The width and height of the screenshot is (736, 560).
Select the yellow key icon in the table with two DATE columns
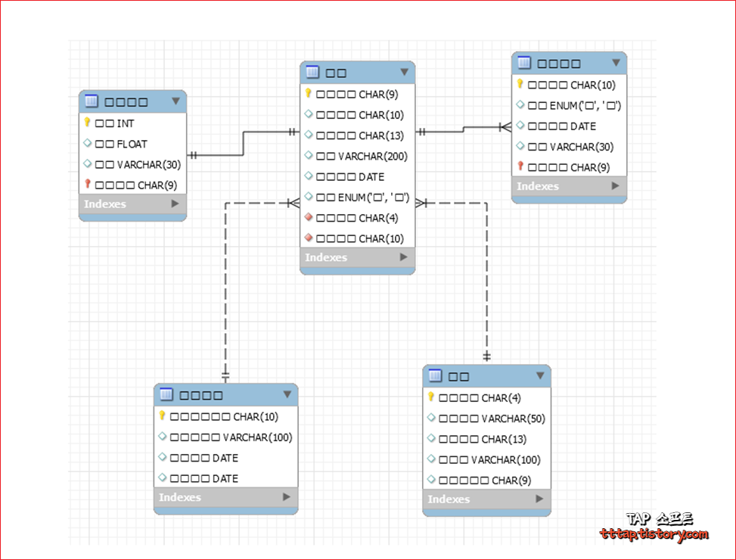[x=162, y=416]
